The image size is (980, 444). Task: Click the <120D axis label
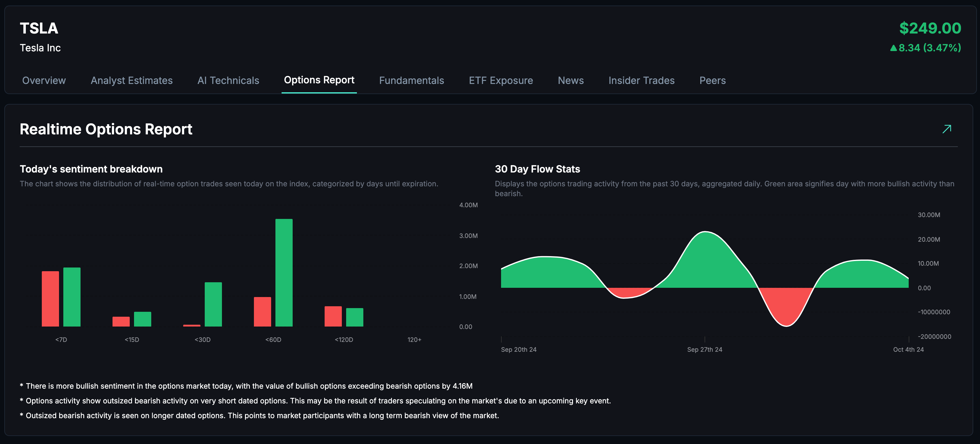344,340
